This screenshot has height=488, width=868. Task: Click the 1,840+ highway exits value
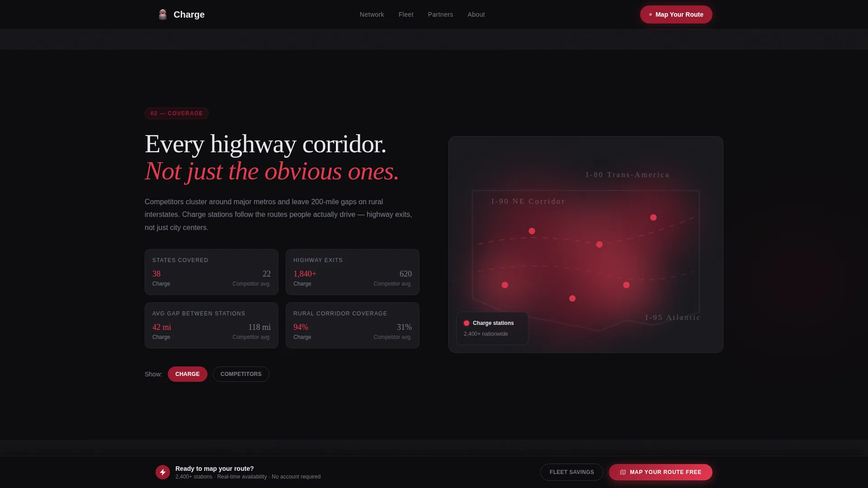tap(305, 274)
